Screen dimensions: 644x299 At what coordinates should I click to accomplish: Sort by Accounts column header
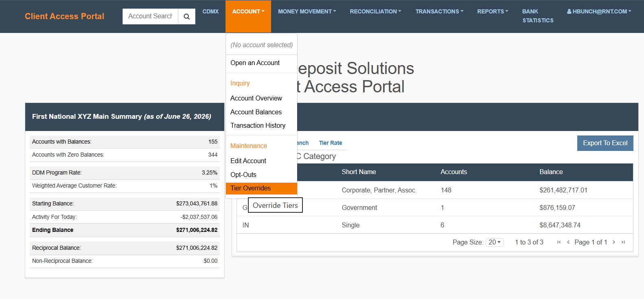(x=453, y=172)
